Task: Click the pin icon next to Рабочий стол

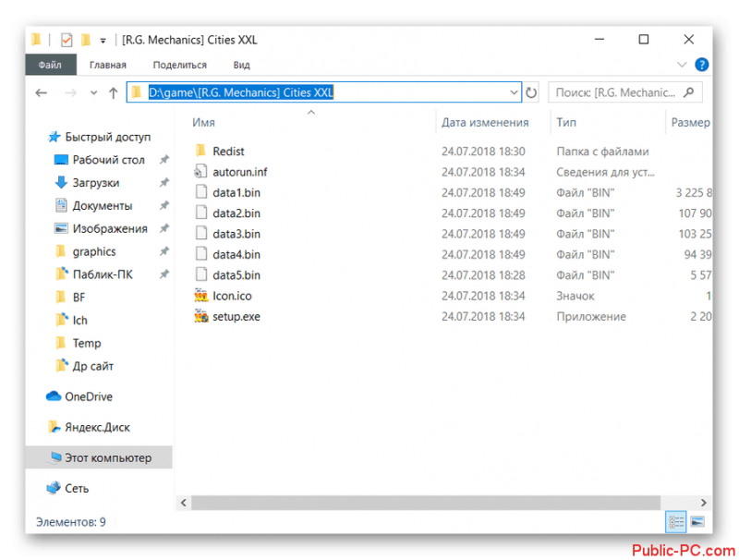Action: click(164, 160)
